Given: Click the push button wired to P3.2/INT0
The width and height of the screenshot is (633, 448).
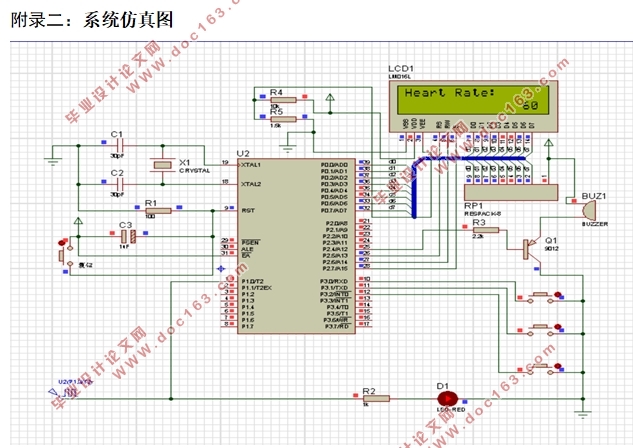Looking at the screenshot, I should 541,368.
